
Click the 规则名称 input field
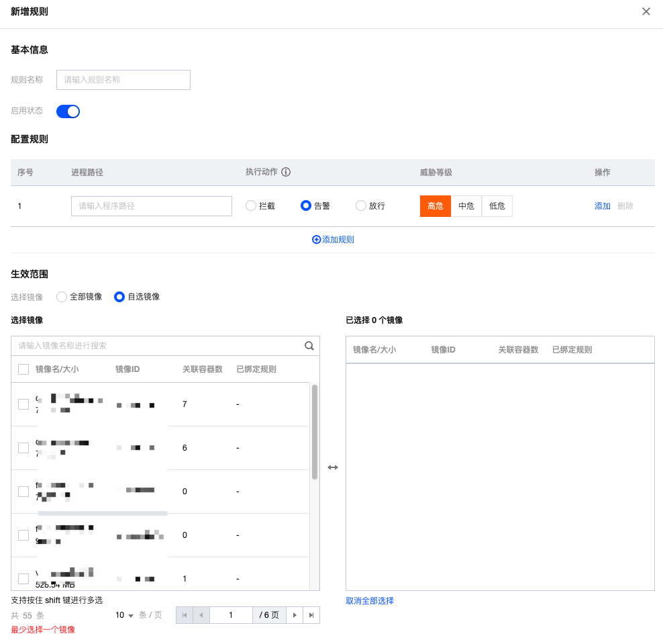[x=123, y=80]
